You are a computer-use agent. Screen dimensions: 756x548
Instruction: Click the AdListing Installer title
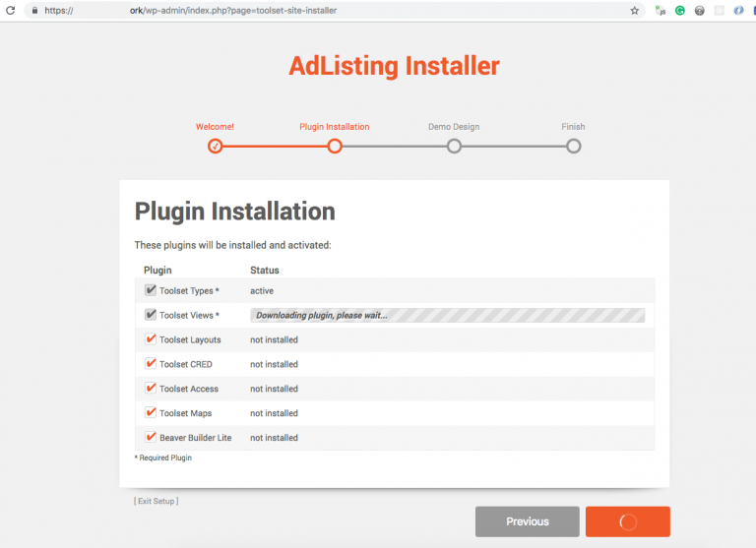[394, 66]
